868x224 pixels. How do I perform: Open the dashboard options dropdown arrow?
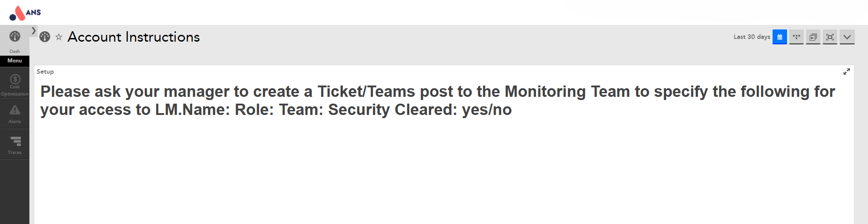pyautogui.click(x=847, y=37)
